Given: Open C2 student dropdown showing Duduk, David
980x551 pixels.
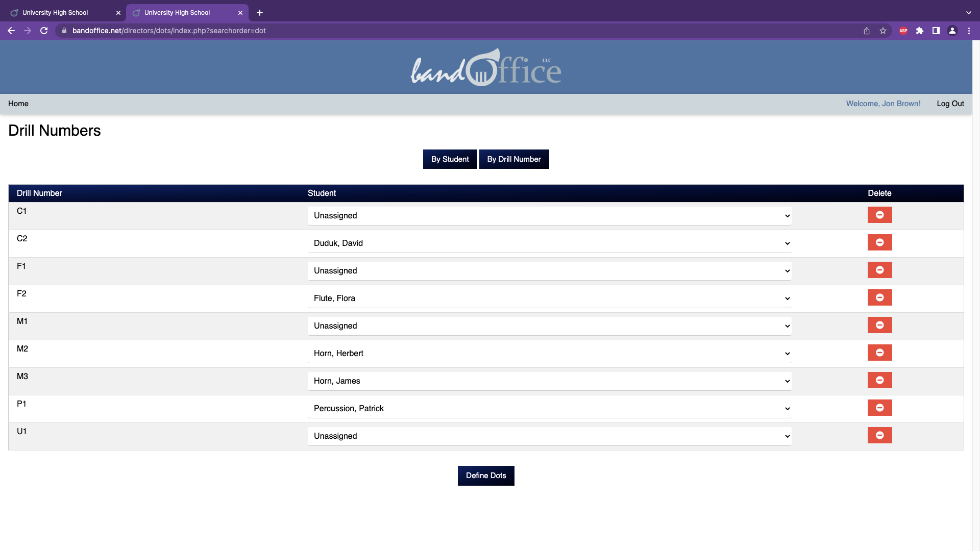Looking at the screenshot, I should pos(549,243).
